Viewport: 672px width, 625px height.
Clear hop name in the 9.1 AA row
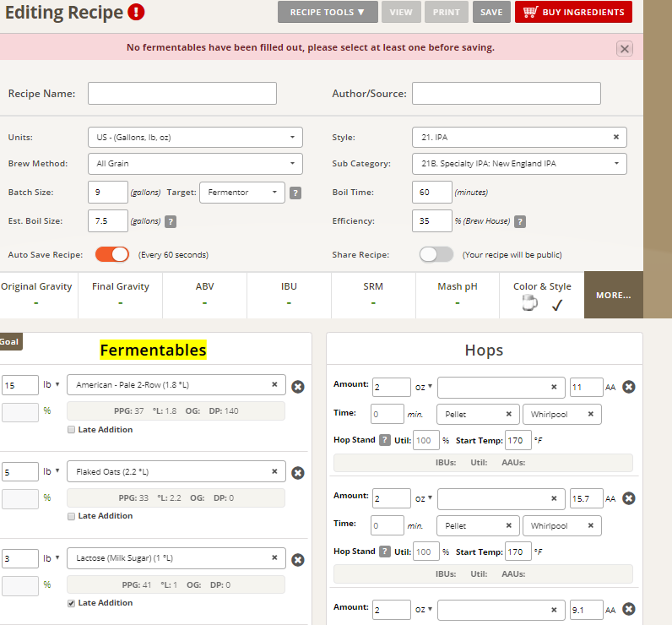click(x=554, y=610)
